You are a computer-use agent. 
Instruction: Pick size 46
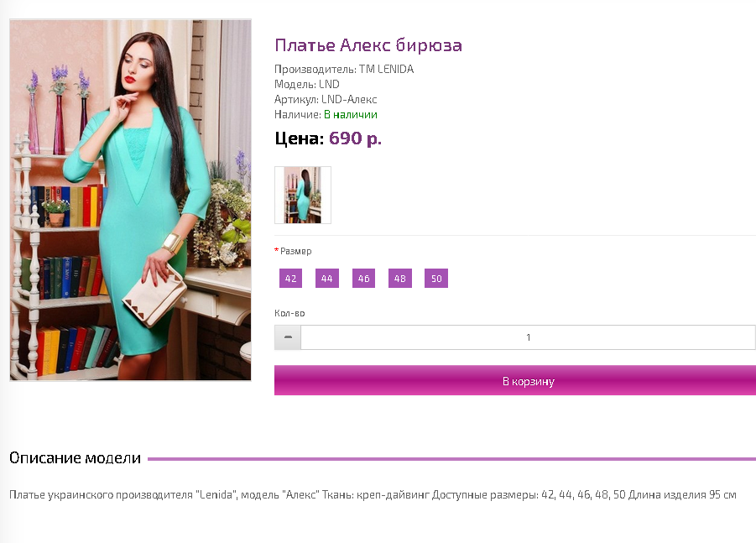tap(363, 279)
